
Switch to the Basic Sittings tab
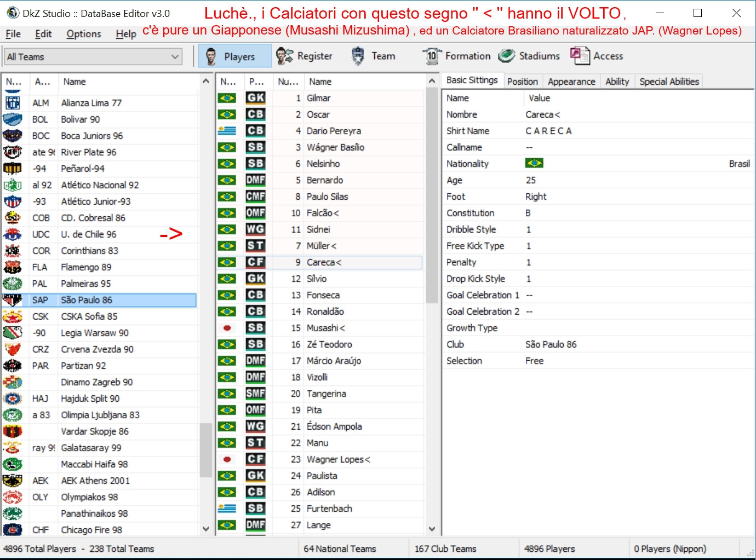(472, 80)
